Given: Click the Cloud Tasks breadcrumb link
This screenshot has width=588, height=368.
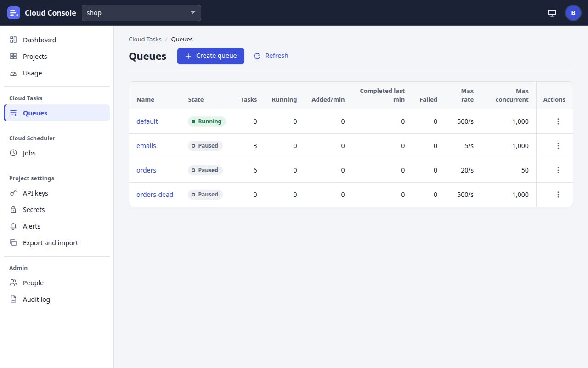Looking at the screenshot, I should click(x=145, y=40).
